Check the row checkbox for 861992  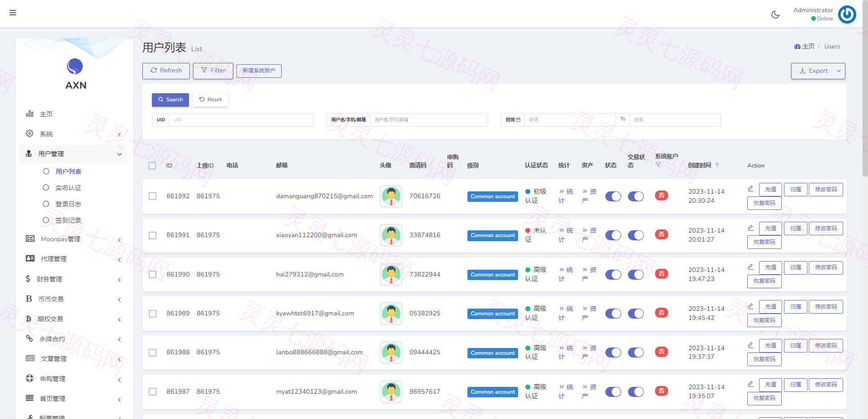pyautogui.click(x=153, y=196)
